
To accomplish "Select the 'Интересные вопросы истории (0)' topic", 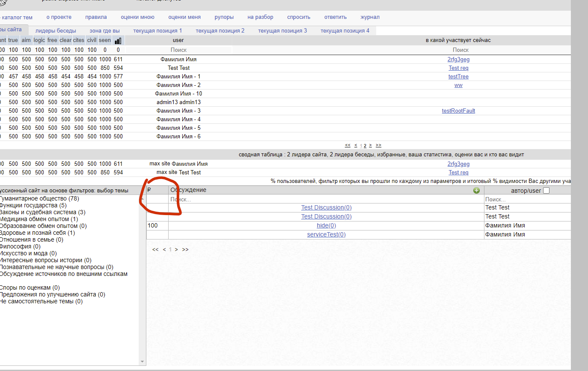I will pyautogui.click(x=46, y=260).
